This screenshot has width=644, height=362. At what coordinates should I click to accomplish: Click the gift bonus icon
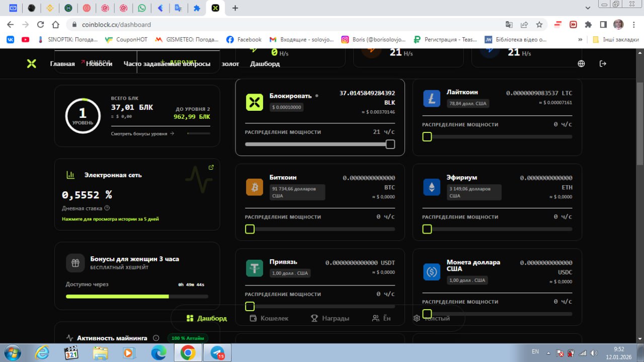click(75, 263)
